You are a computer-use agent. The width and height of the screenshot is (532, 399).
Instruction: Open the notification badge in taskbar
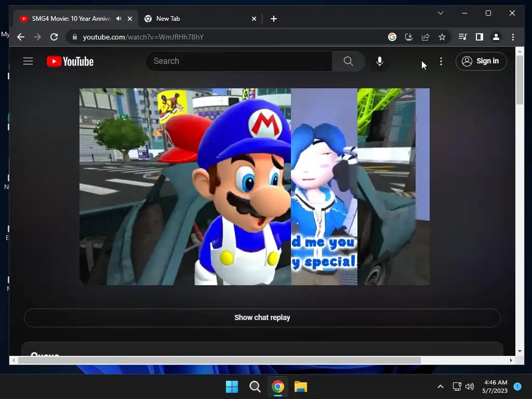[517, 387]
